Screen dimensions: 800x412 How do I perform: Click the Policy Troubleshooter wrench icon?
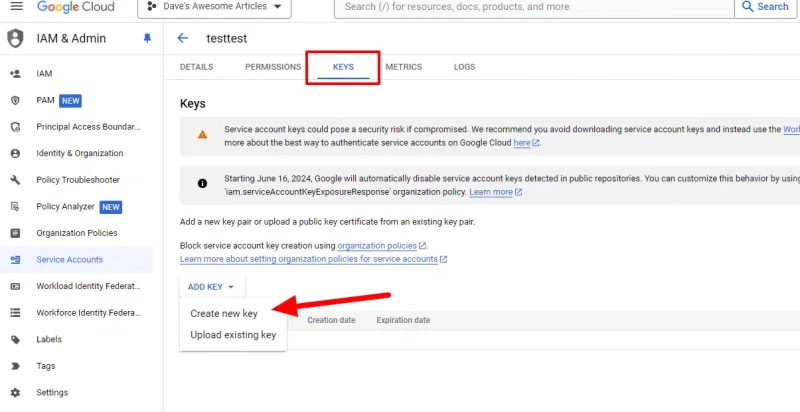(15, 180)
